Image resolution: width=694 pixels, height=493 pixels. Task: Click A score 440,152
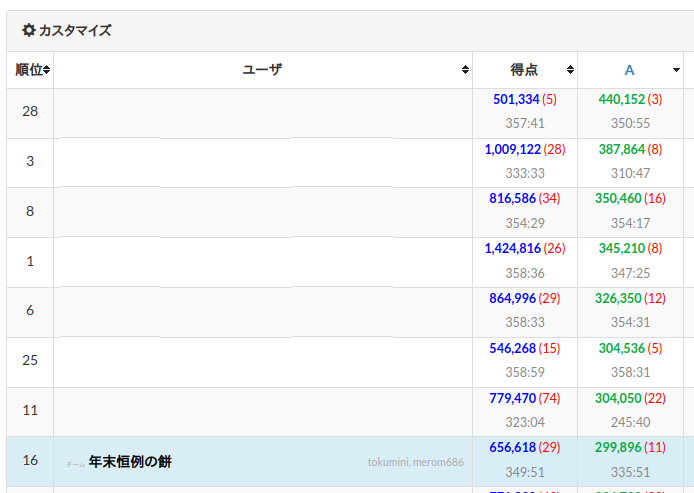(x=621, y=99)
